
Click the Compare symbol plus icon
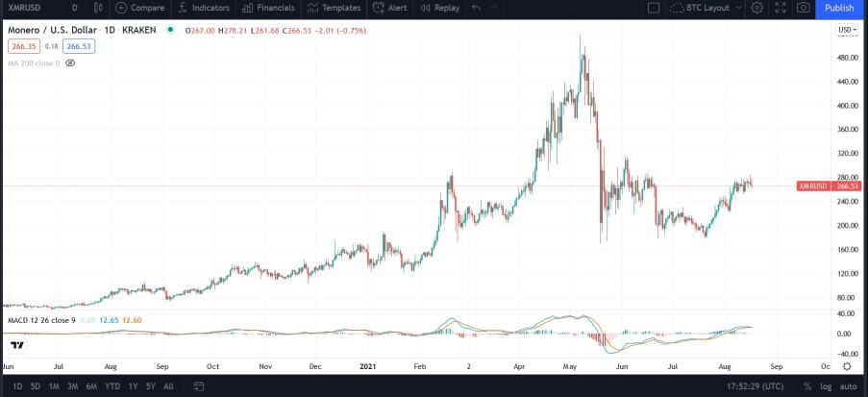[x=121, y=8]
